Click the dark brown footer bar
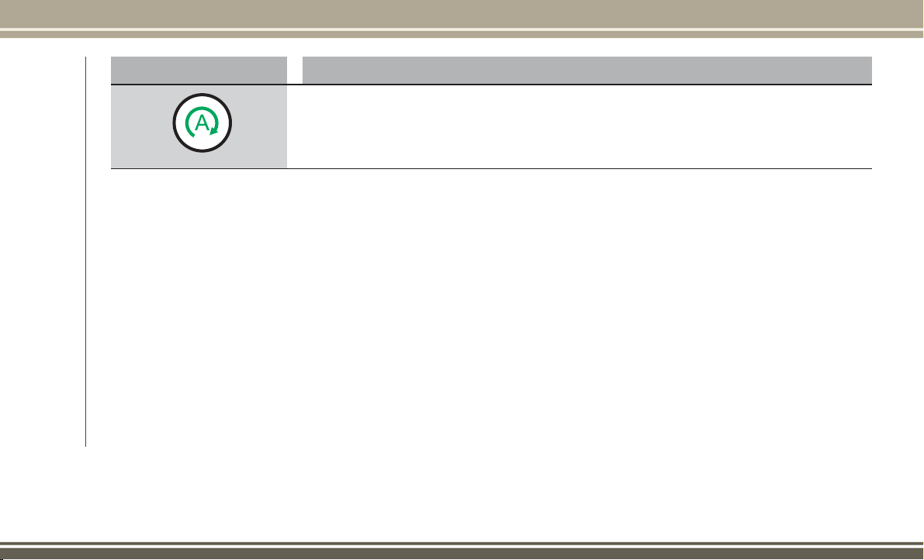Image resolution: width=924 pixels, height=560 pixels. [462, 554]
